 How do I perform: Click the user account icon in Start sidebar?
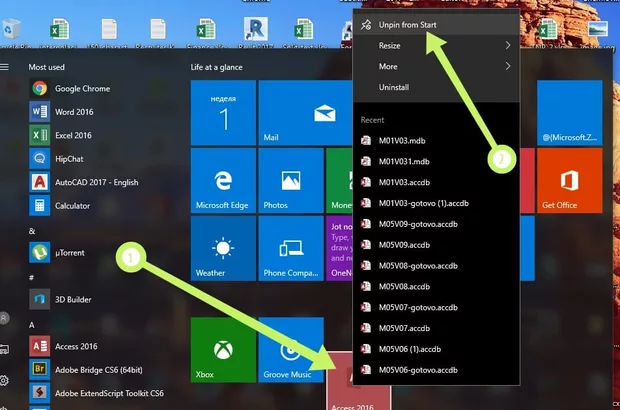tap(4, 318)
